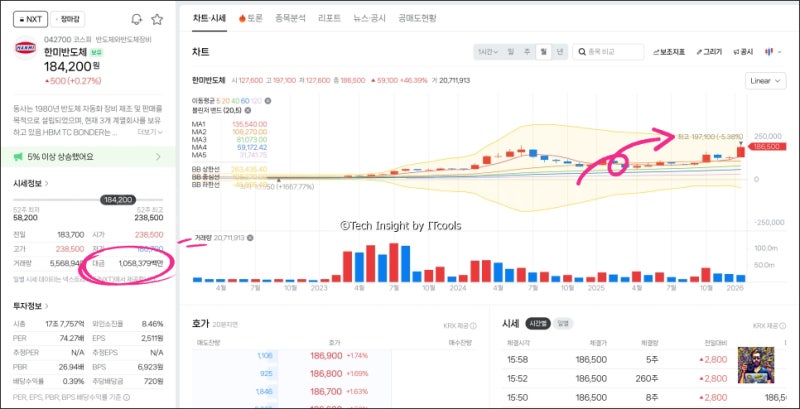Screen dimensions: 800x409
Task: Click the 공시 disclosure button on chart toolbar
Action: point(743,52)
